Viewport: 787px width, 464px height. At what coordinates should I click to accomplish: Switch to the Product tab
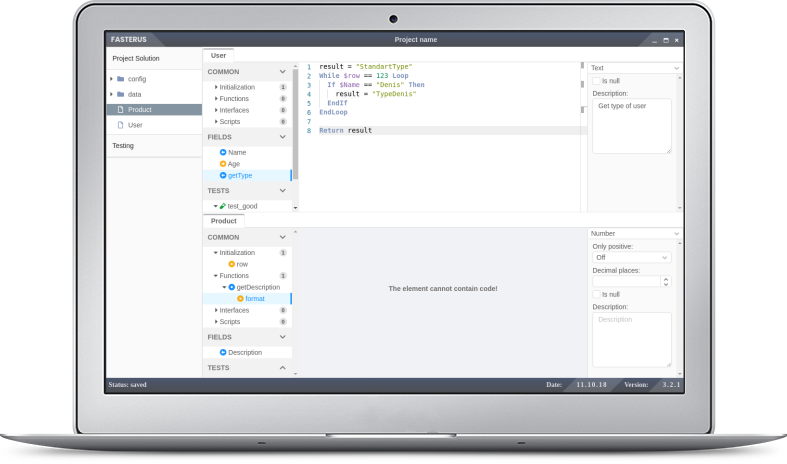coord(223,220)
